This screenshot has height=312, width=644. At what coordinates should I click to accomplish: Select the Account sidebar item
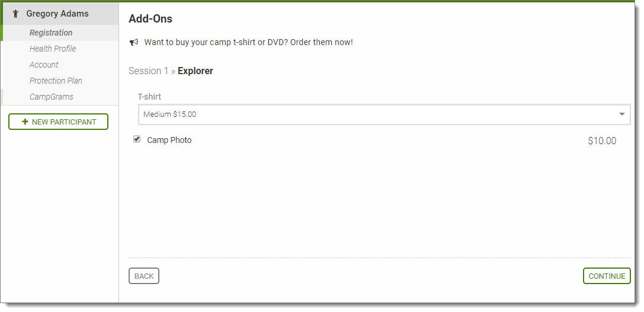click(x=44, y=65)
